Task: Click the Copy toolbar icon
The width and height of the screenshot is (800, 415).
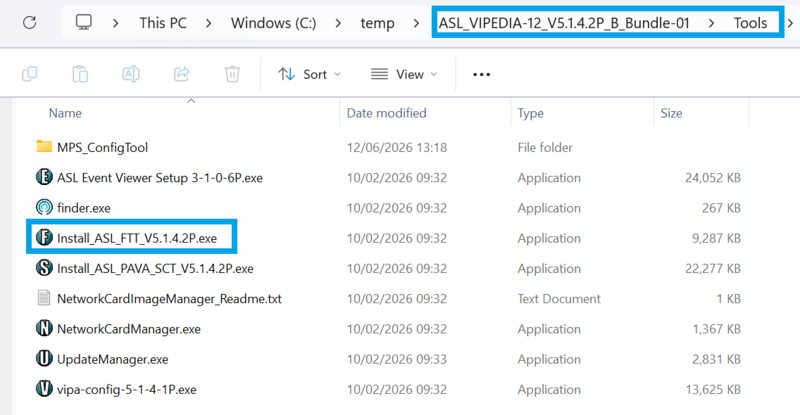Action: (30, 74)
